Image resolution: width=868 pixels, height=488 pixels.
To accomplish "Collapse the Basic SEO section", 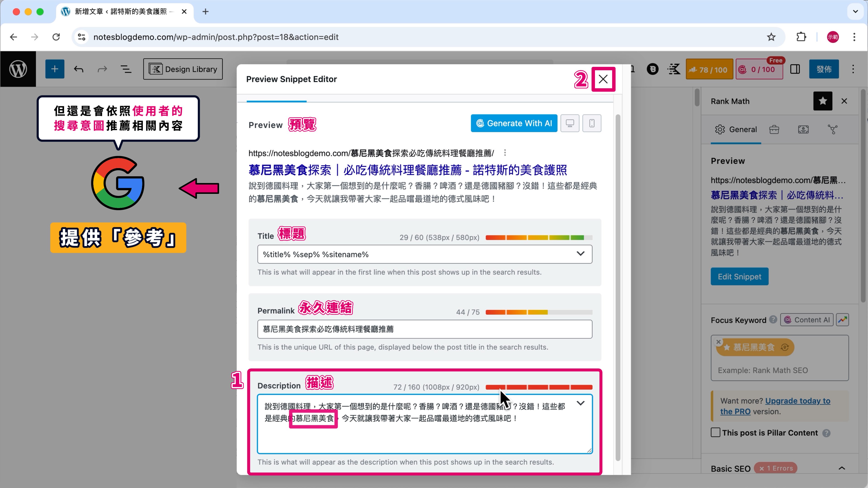I will point(841,468).
